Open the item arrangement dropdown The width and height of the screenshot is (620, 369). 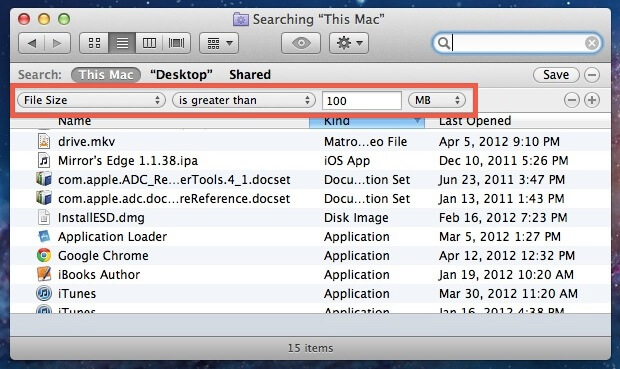click(219, 43)
